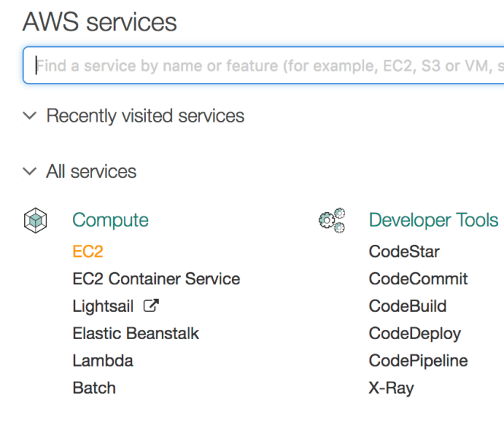This screenshot has width=504, height=422.
Task: Open CodePipeline from the list
Action: 418,360
